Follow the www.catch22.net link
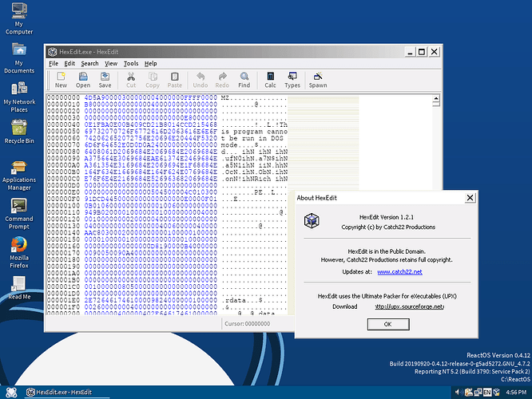This screenshot has width=532, height=399. click(x=399, y=272)
